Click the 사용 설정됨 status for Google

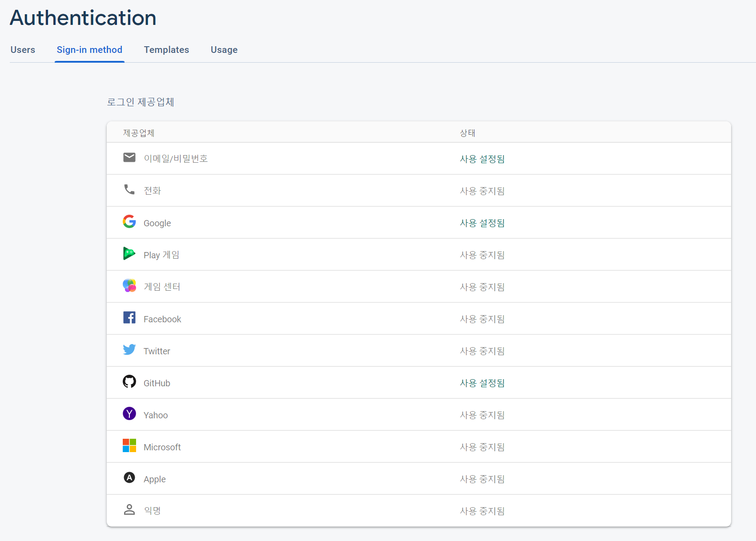[x=483, y=223]
